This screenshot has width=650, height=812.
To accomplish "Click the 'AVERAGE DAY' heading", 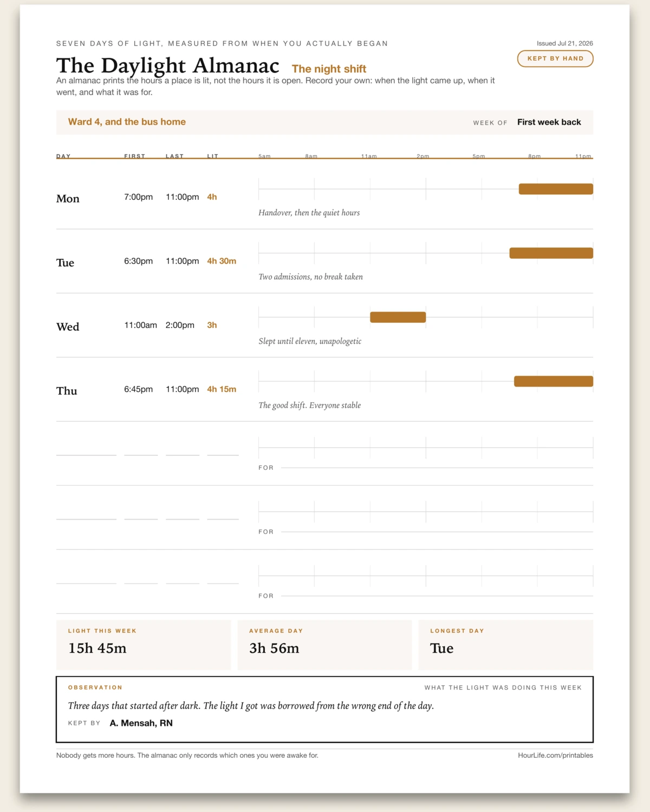I will coord(276,631).
